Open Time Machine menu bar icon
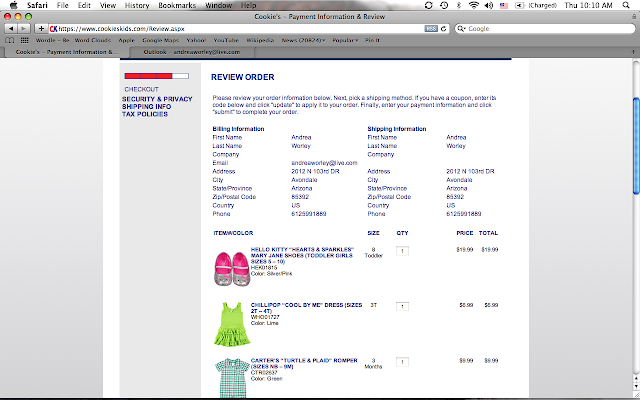 (444, 5)
